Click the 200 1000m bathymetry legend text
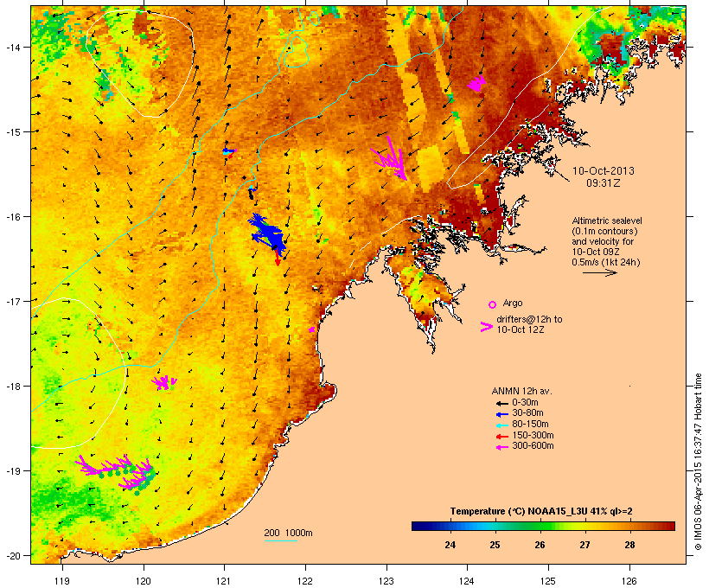 pos(288,533)
